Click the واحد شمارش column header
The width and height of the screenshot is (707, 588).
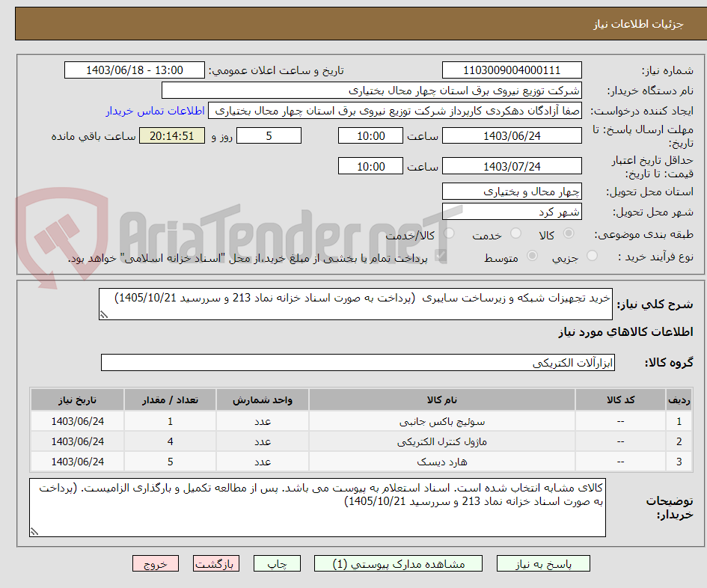point(263,400)
